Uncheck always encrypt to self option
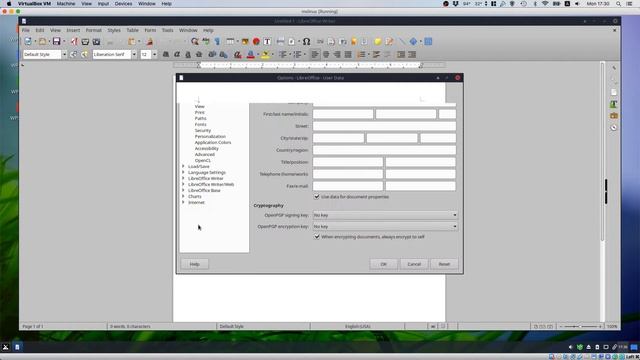 click(317, 237)
